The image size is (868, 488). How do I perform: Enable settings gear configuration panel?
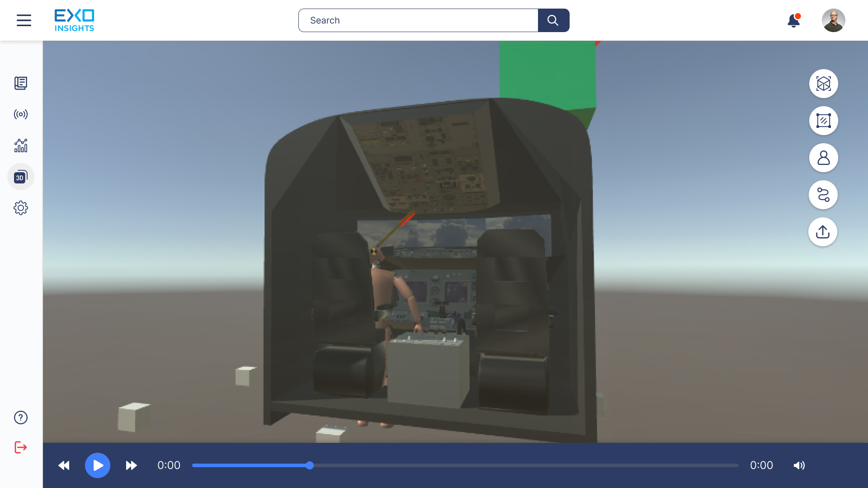[x=20, y=208]
